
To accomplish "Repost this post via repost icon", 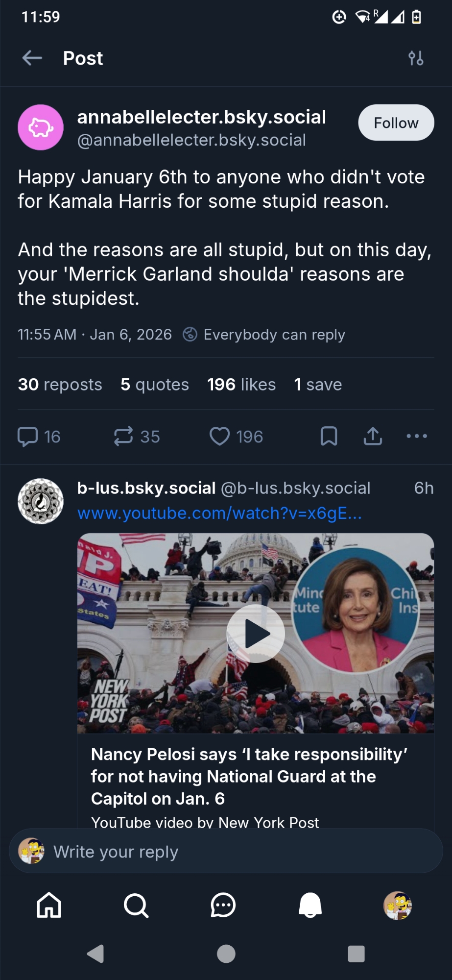I will pyautogui.click(x=123, y=437).
